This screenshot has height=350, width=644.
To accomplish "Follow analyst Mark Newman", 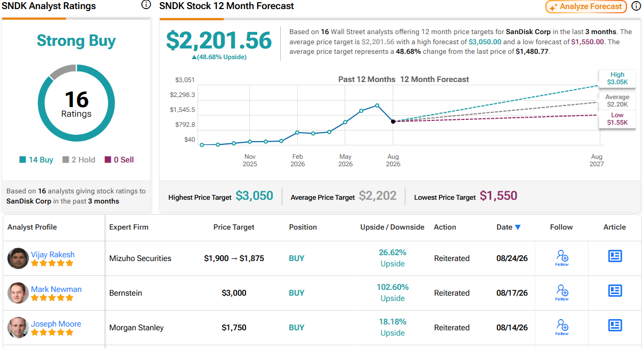I will (x=562, y=292).
